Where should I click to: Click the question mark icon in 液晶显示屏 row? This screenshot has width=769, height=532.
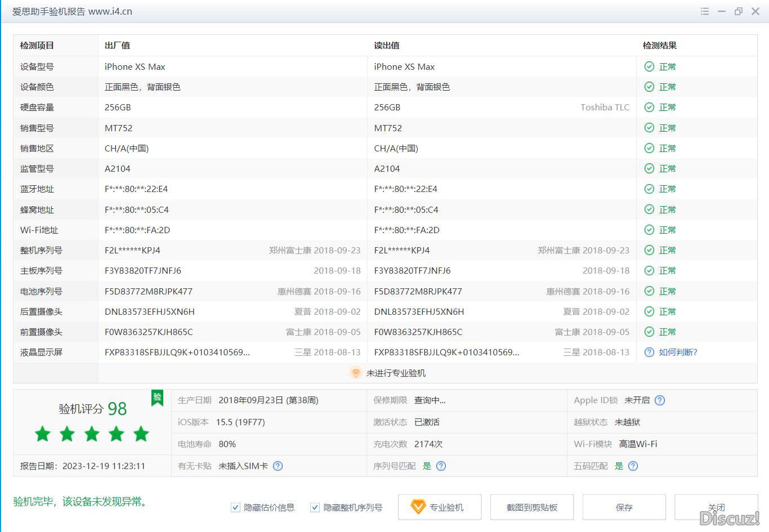[x=649, y=352]
